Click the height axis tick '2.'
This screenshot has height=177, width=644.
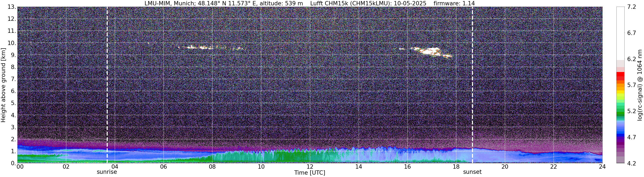click(x=13, y=139)
